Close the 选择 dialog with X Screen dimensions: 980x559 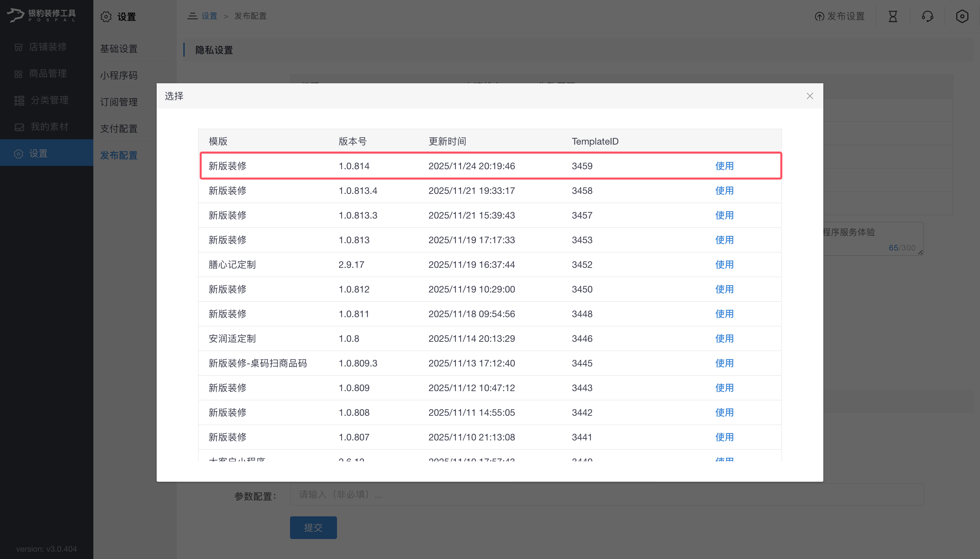[x=809, y=96]
